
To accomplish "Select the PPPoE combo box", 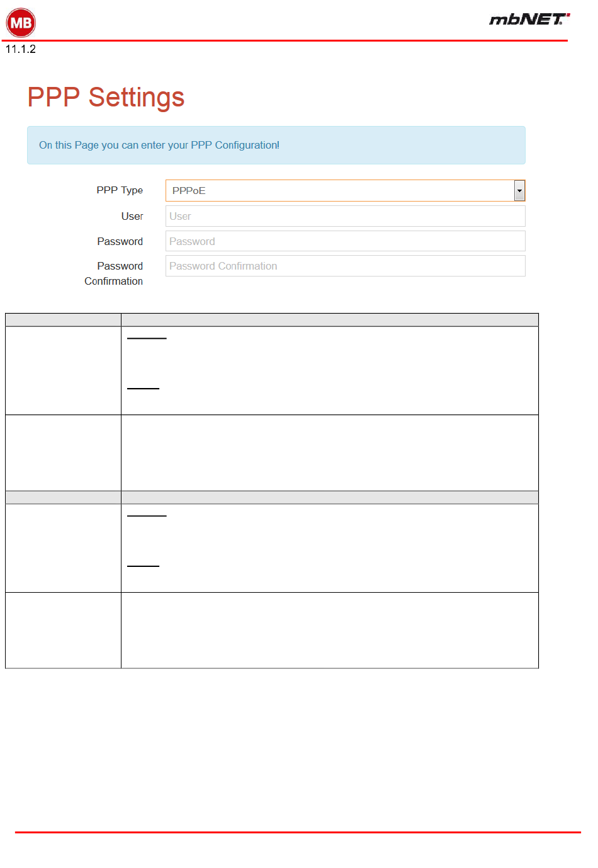I will coord(340,190).
